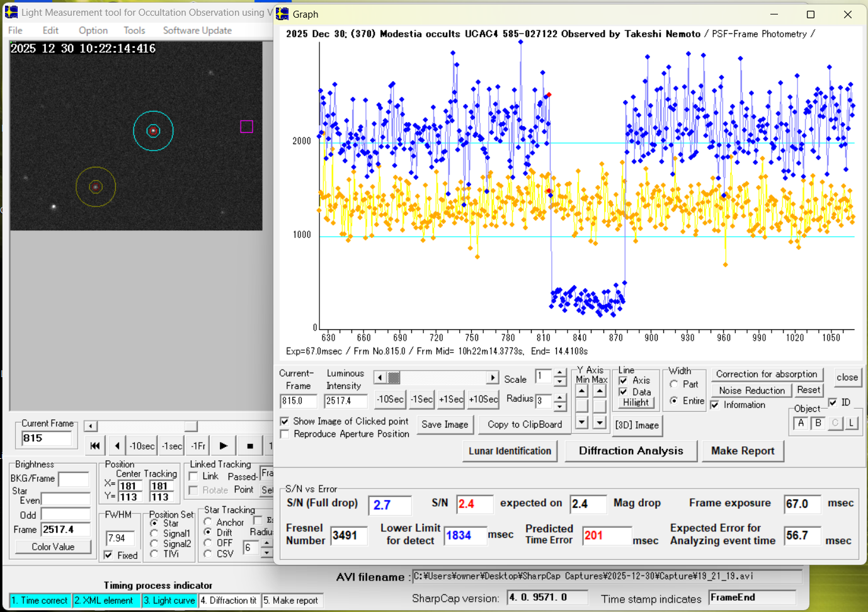Click the video frame position slider thumb

point(191,426)
